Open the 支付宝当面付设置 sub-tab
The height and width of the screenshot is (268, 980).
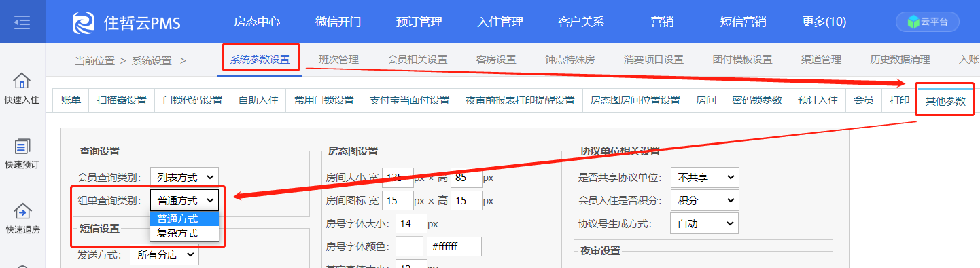pos(409,100)
